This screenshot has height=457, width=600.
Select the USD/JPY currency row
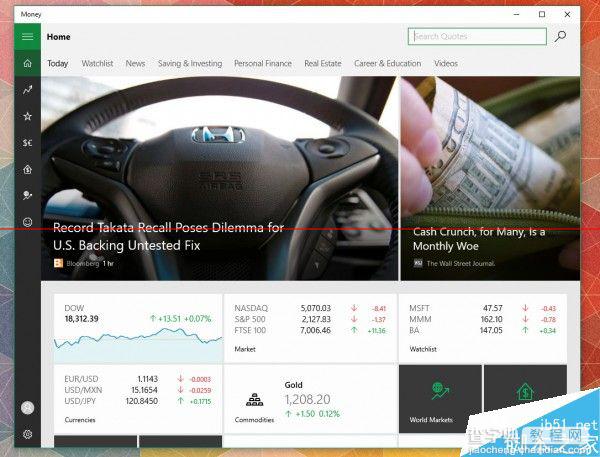pyautogui.click(x=138, y=401)
